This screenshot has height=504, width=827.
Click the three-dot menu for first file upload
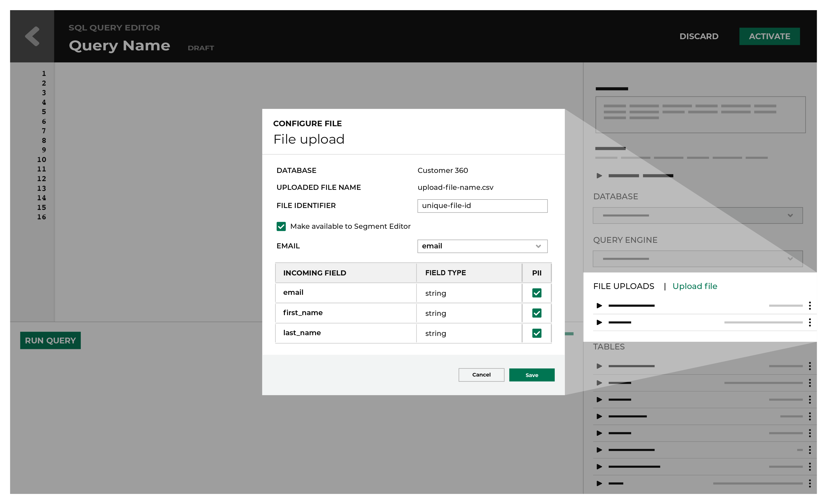click(812, 305)
